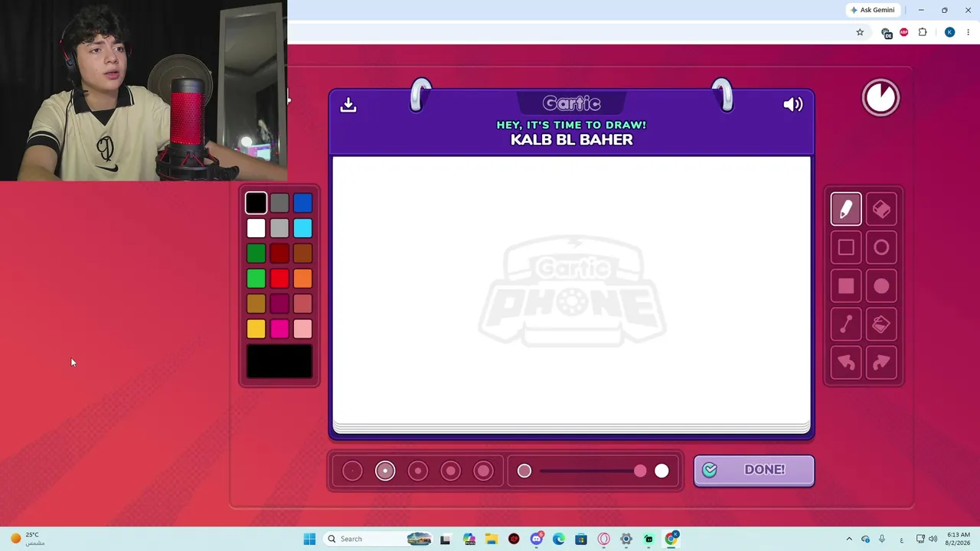Pick the filled ellipse tool

click(x=881, y=286)
